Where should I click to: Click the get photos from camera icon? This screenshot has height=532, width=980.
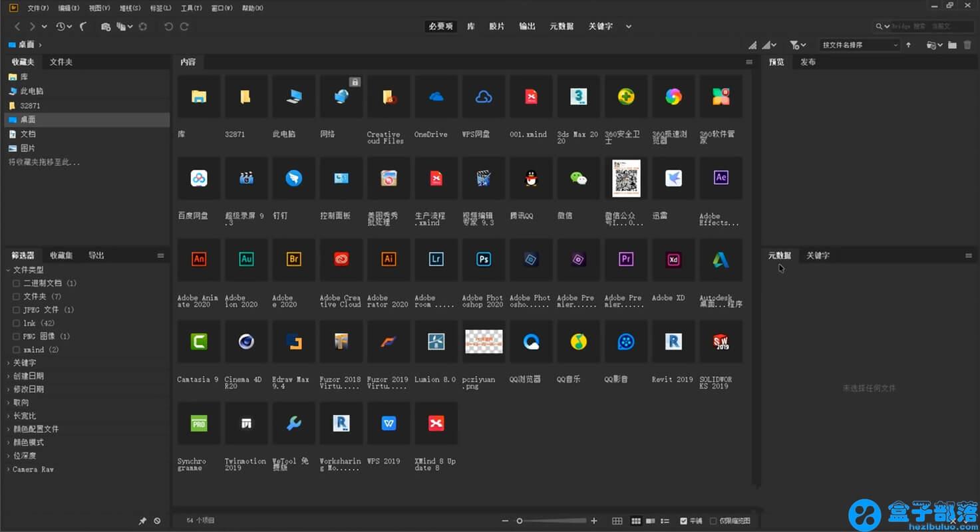[x=106, y=27]
